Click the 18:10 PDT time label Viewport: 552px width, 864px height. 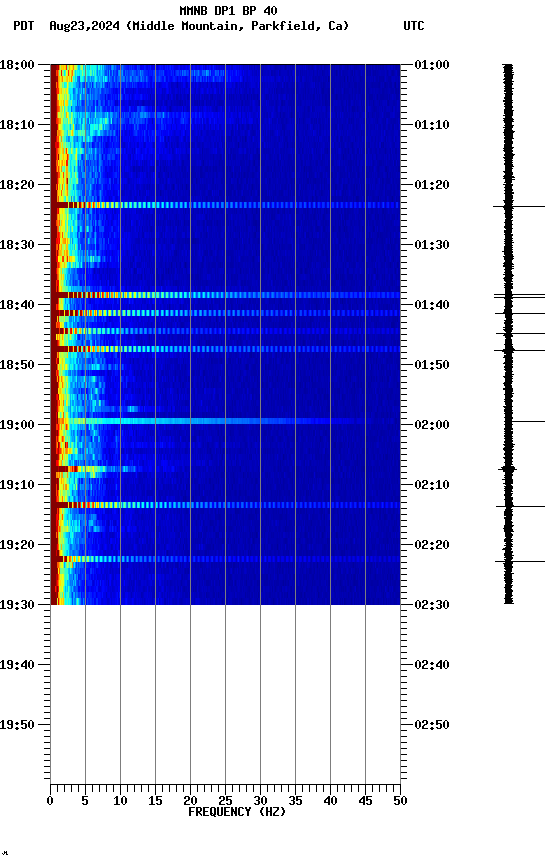17,125
